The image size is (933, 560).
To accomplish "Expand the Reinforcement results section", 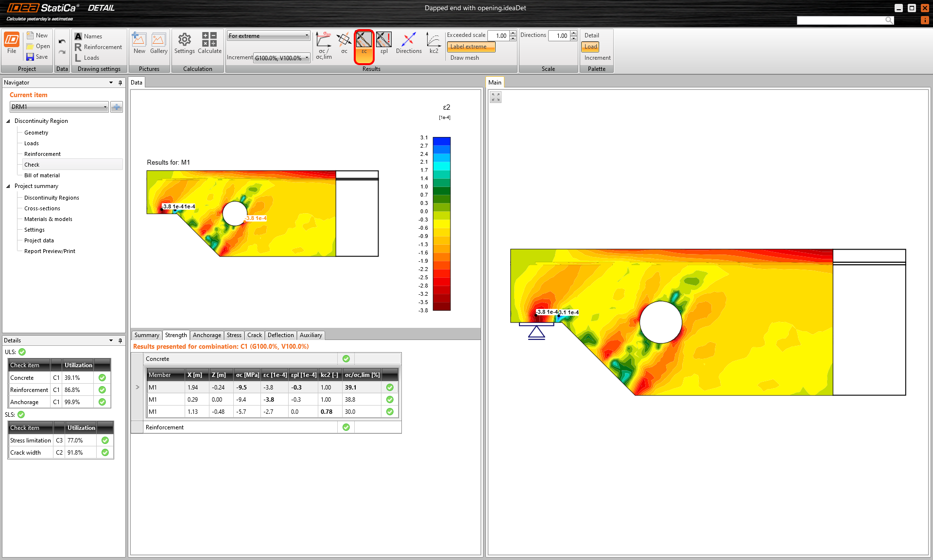I will (x=164, y=427).
